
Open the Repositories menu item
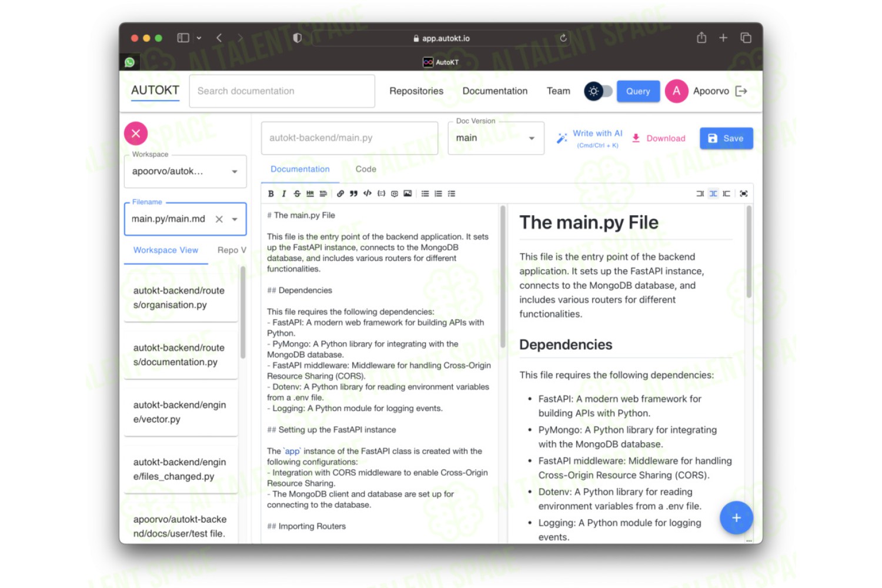click(x=416, y=91)
